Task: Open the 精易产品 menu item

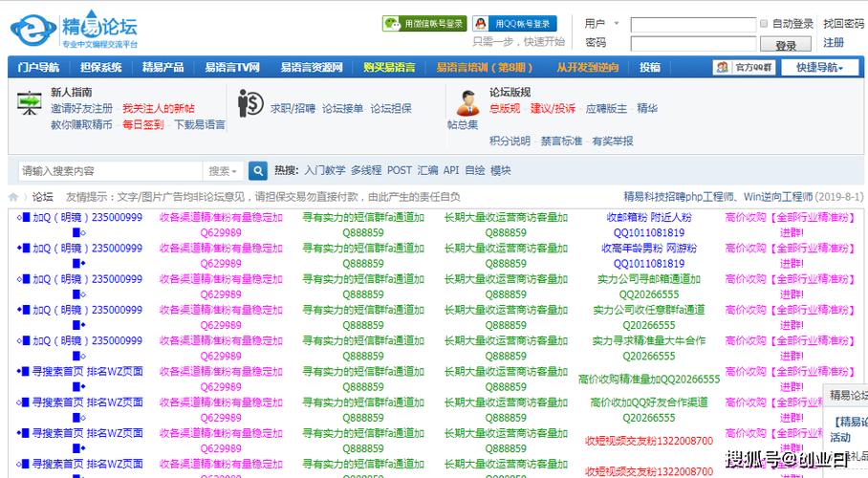Action: [x=163, y=68]
